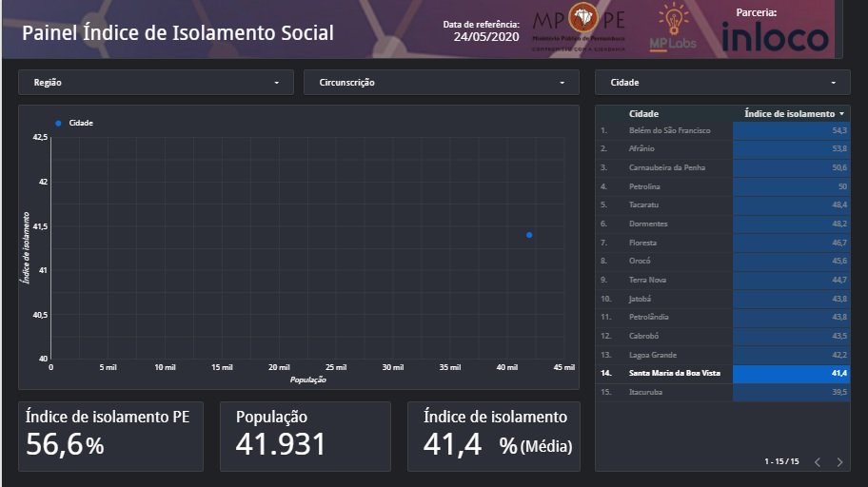
Task: Go to previous table page arrow
Action: point(817,462)
